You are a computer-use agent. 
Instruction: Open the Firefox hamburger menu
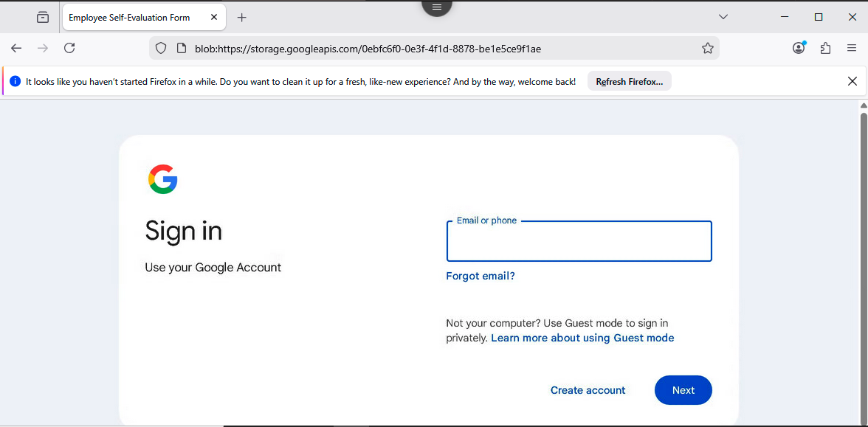click(x=850, y=47)
